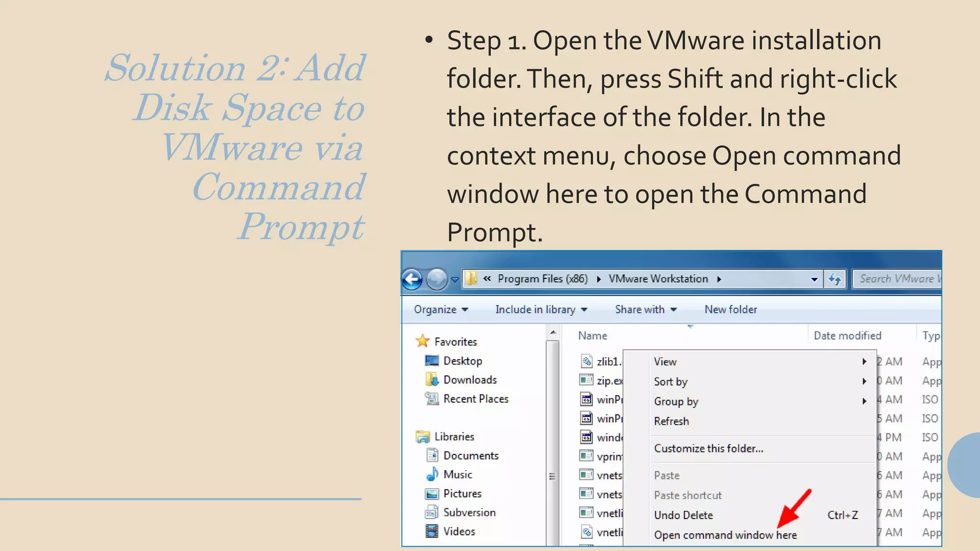980x551 pixels.
Task: Select the windo ISO file icon
Action: (x=587, y=437)
